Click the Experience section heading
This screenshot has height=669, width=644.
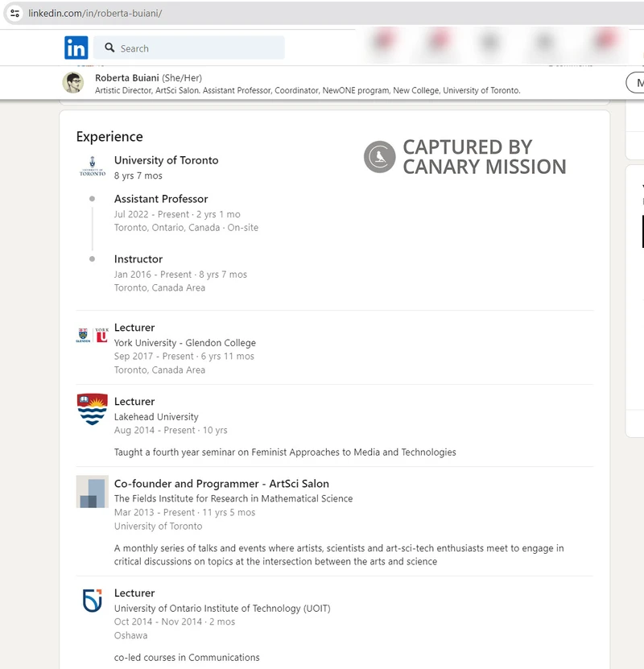[x=109, y=137]
